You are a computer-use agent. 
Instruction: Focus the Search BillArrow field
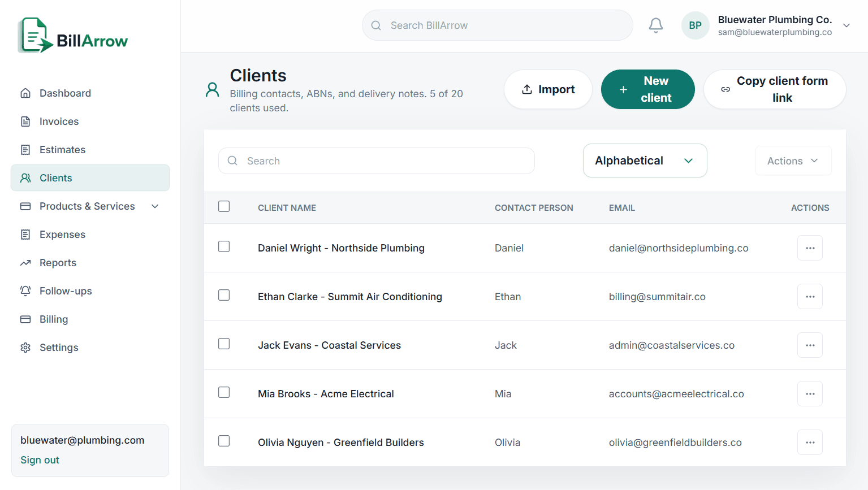[497, 25]
